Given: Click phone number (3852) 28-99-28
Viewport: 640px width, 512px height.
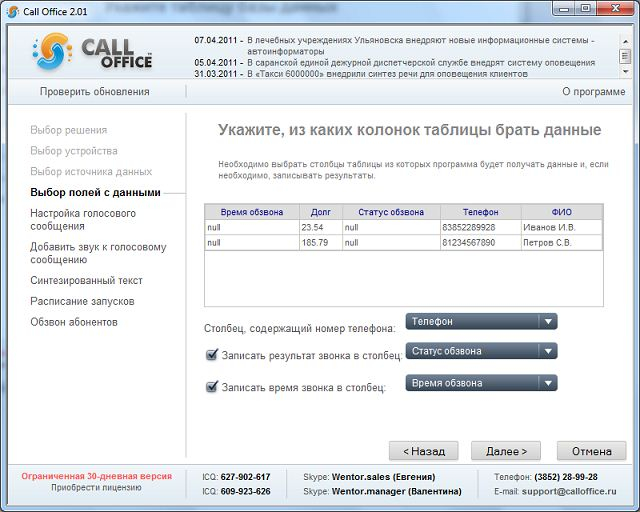Looking at the screenshot, I should [566, 477].
